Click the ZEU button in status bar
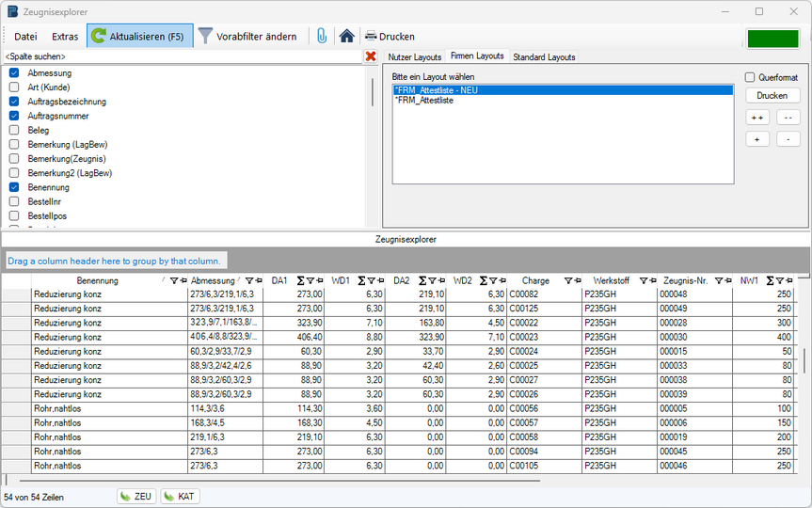The width and height of the screenshot is (812, 508). 135,496
